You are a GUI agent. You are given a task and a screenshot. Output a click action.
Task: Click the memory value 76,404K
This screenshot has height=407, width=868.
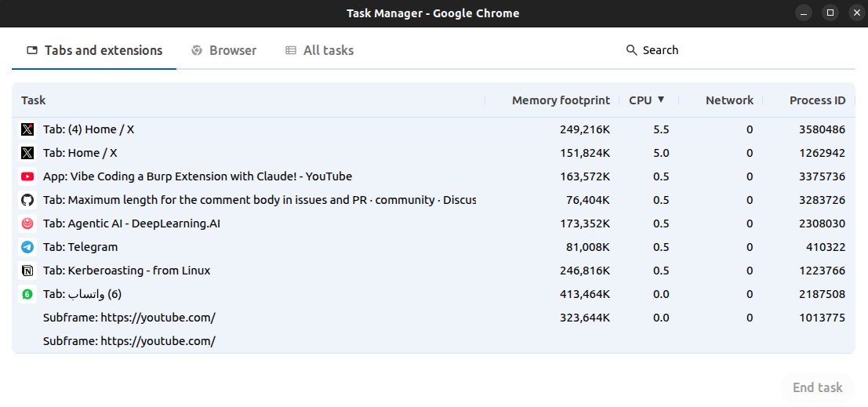tap(588, 200)
